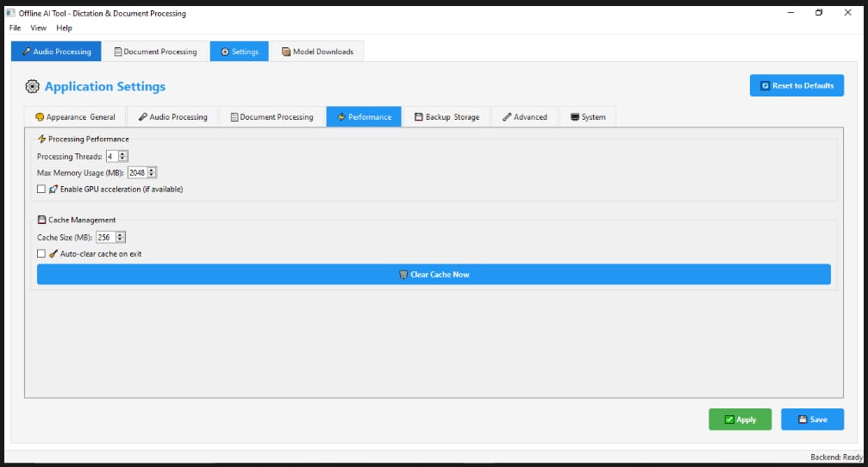Image resolution: width=868 pixels, height=467 pixels.
Task: Open the Audio Processing main tab
Action: pos(56,52)
